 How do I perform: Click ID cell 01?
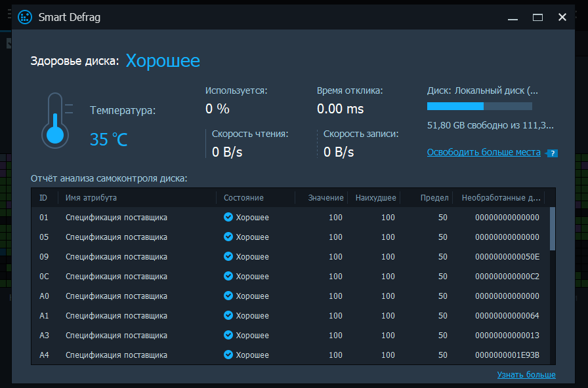44,217
